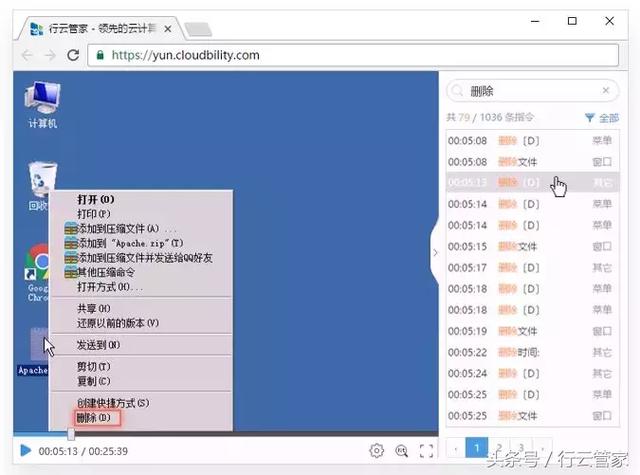This screenshot has height=475, width=640.
Task: Choose 发送到(N) in context menu
Action: pyautogui.click(x=98, y=345)
